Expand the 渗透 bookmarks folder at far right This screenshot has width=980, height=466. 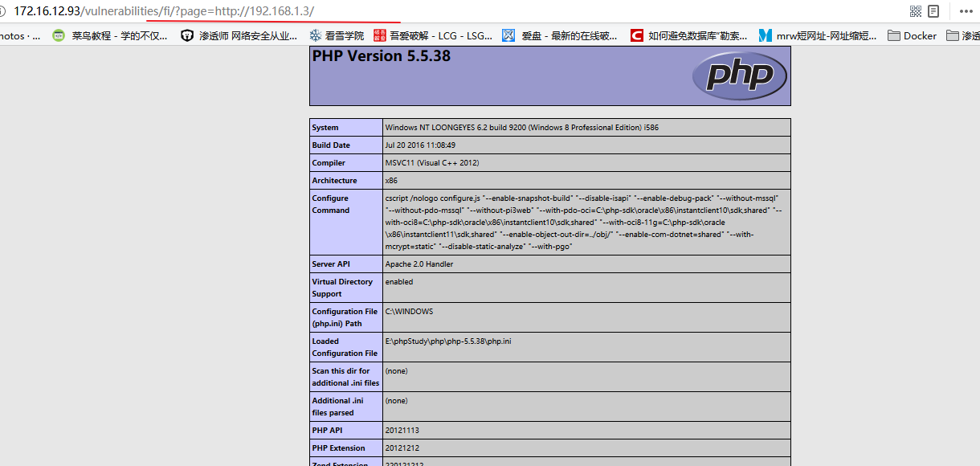pos(963,35)
